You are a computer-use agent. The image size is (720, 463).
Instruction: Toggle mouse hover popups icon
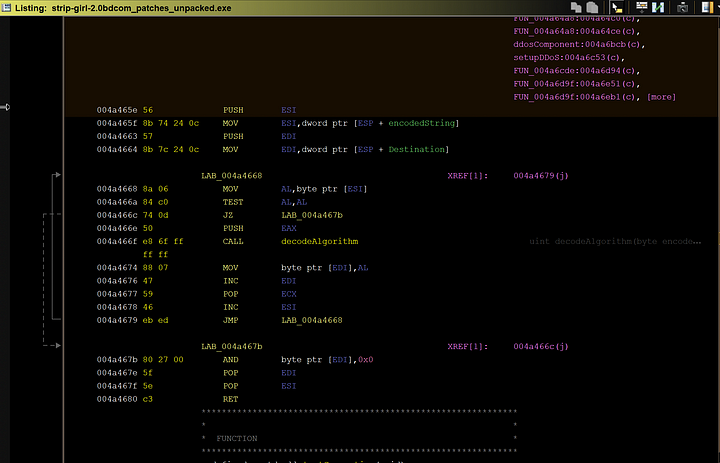pyautogui.click(x=617, y=7)
